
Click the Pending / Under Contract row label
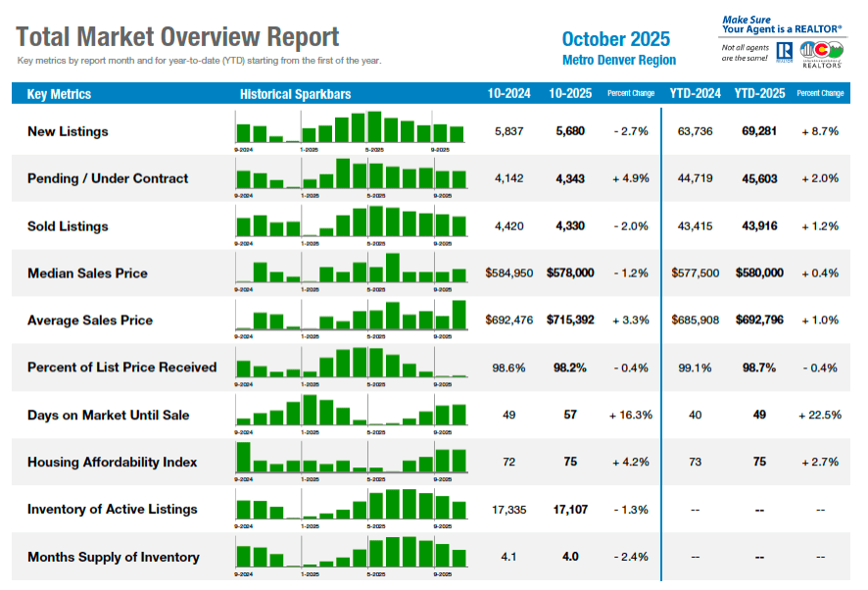pyautogui.click(x=108, y=178)
